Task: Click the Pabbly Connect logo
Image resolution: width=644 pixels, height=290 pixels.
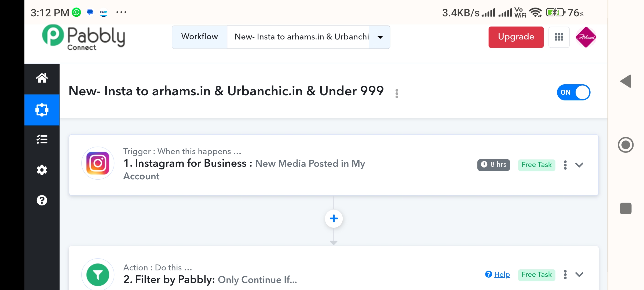Action: click(83, 37)
